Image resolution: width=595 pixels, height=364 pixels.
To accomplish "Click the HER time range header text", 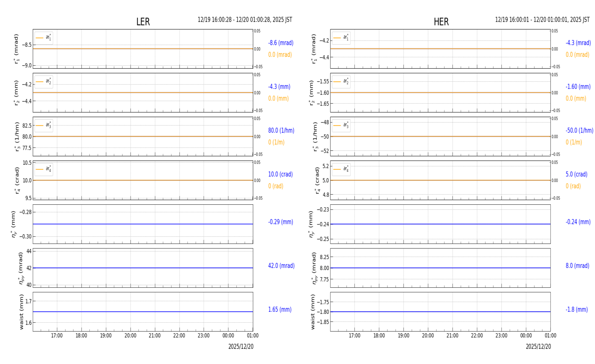I will (x=542, y=20).
